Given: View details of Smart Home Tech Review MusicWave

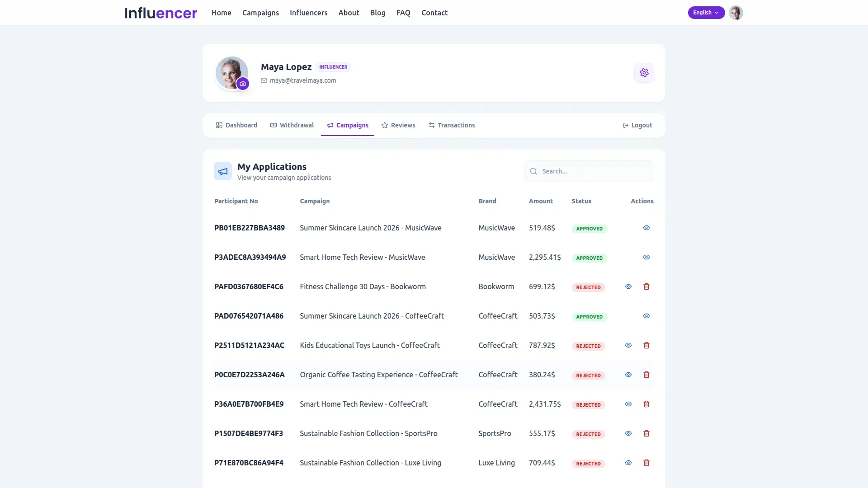Looking at the screenshot, I should pos(646,257).
